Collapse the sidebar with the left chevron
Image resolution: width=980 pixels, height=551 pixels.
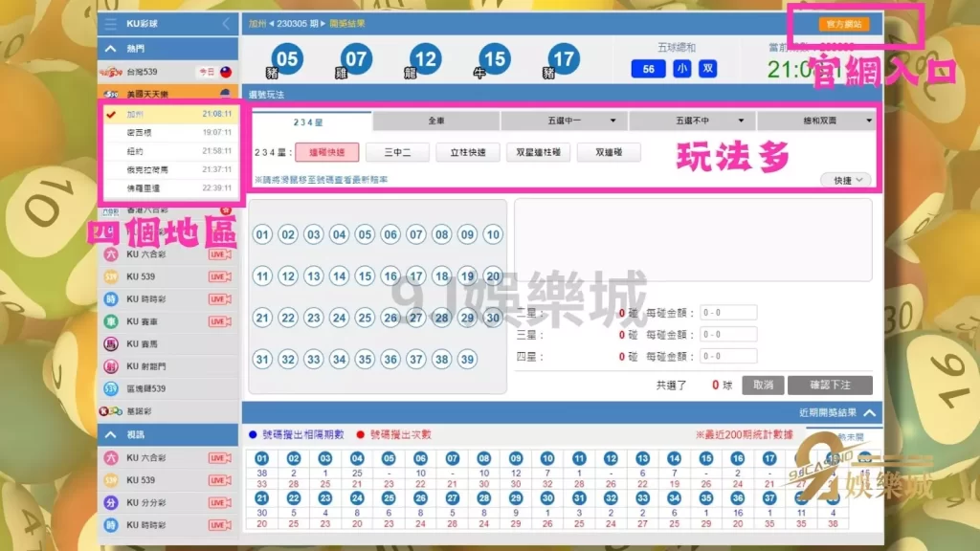tap(226, 24)
